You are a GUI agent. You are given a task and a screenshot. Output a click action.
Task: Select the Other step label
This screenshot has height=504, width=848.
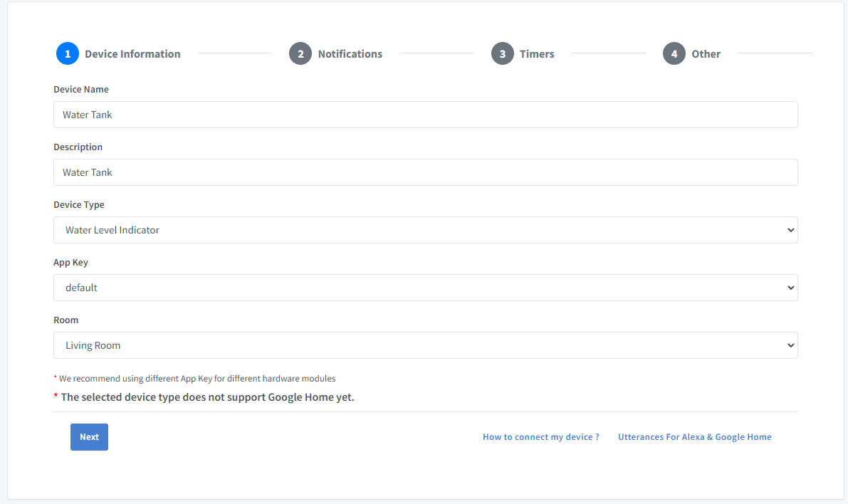pyautogui.click(x=706, y=54)
